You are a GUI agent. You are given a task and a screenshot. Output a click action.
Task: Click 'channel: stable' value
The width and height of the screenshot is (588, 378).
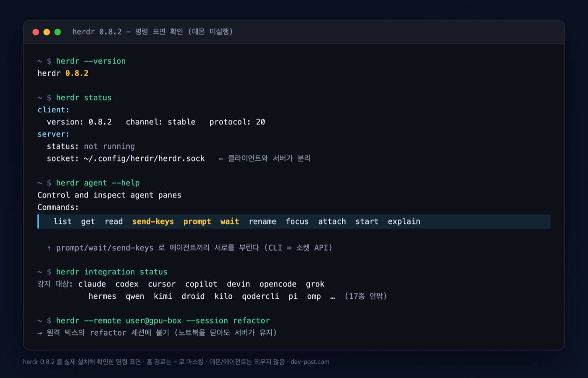coord(160,122)
